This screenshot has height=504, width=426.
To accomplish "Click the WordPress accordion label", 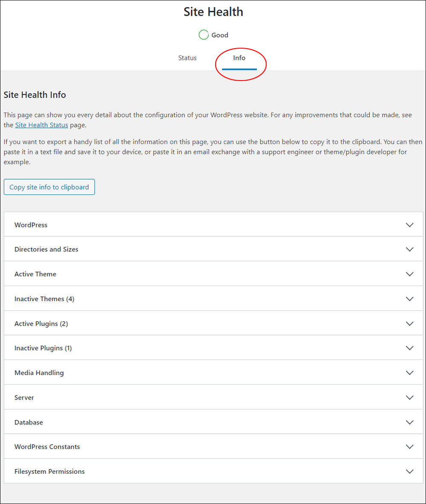I will 31,225.
